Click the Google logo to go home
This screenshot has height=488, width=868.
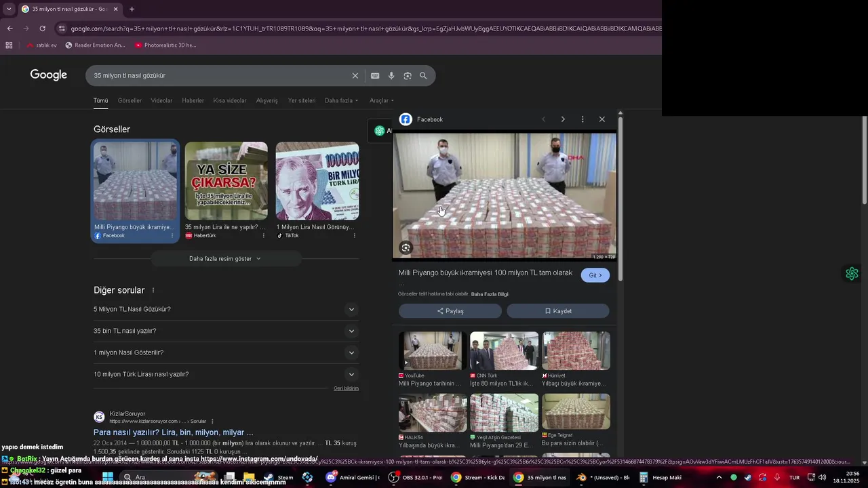pyautogui.click(x=48, y=75)
